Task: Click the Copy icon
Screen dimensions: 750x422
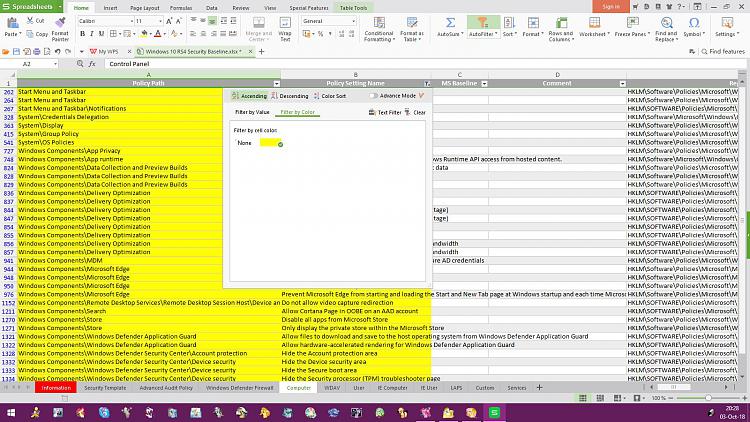Action: point(30,34)
